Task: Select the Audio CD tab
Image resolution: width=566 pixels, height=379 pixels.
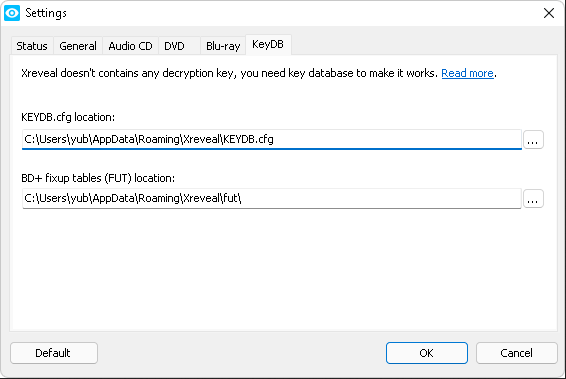Action: [130, 46]
